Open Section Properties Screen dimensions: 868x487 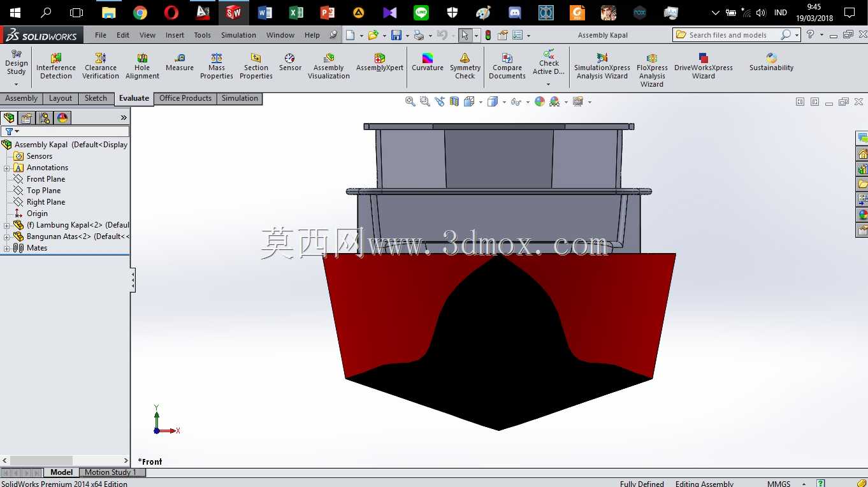(x=256, y=67)
